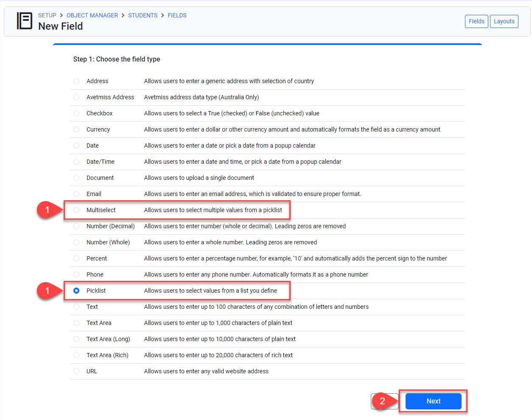Go to the Students breadcrumb link
The width and height of the screenshot is (532, 420).
(x=143, y=15)
